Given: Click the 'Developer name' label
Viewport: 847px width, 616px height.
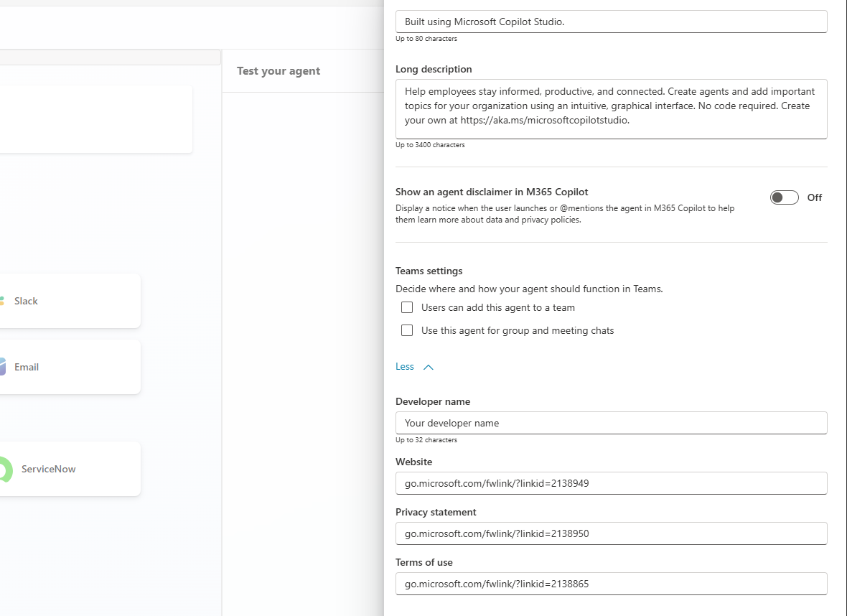Looking at the screenshot, I should [x=433, y=401].
